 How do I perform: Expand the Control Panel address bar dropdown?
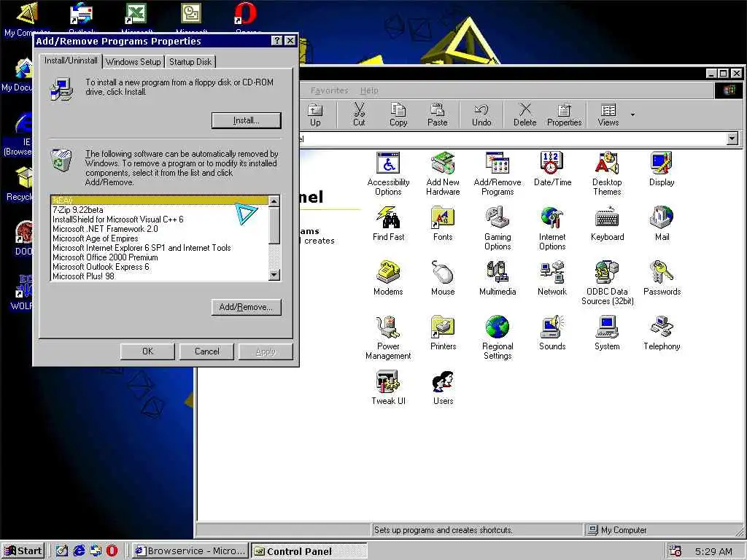(x=732, y=139)
